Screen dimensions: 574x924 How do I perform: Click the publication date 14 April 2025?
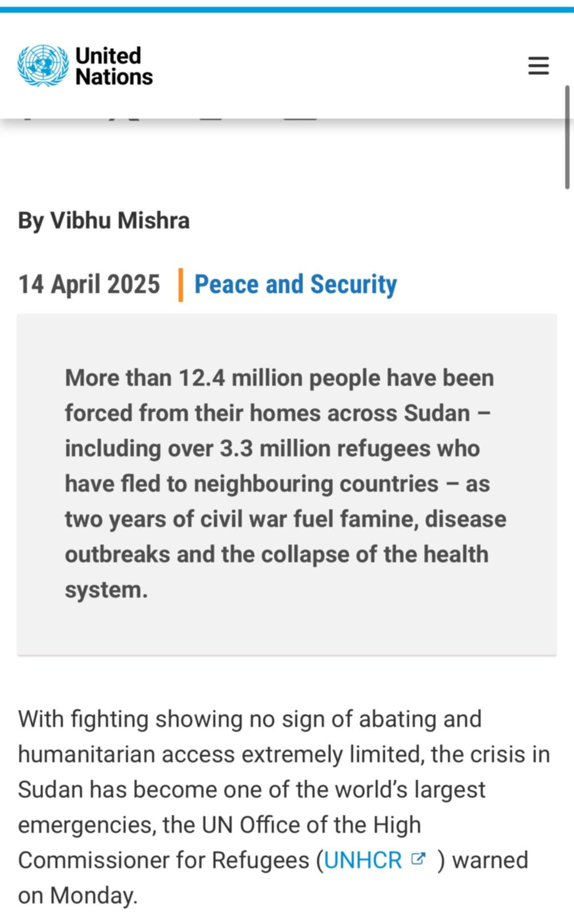(89, 284)
